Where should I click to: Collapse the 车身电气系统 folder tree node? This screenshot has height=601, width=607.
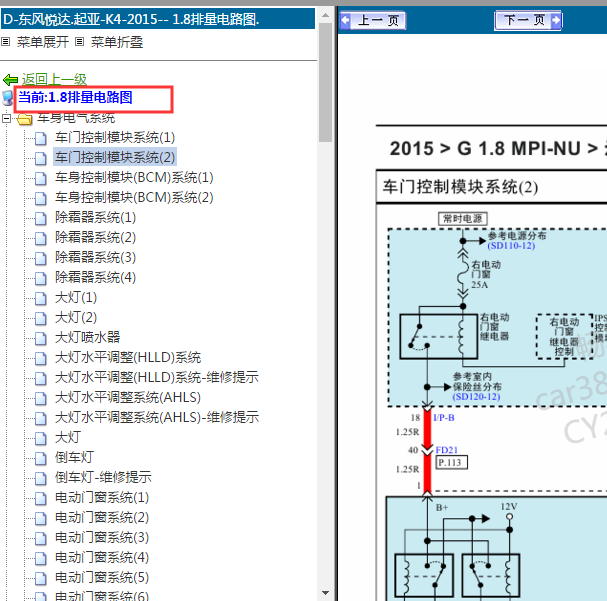pos(6,118)
